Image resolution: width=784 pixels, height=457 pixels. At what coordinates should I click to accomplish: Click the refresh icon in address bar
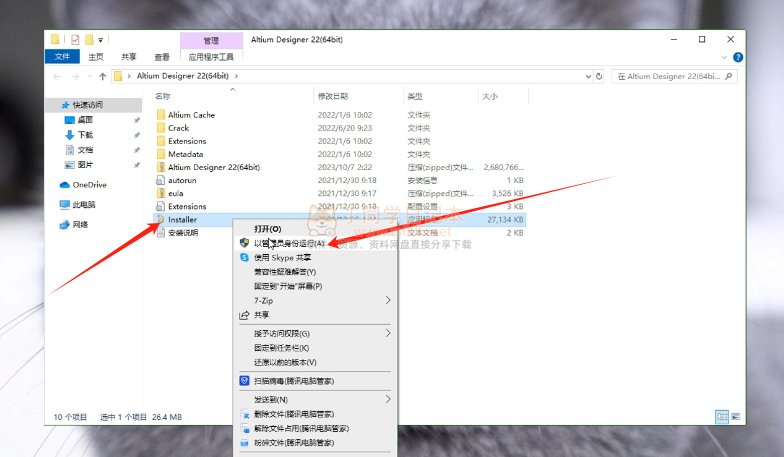(599, 76)
